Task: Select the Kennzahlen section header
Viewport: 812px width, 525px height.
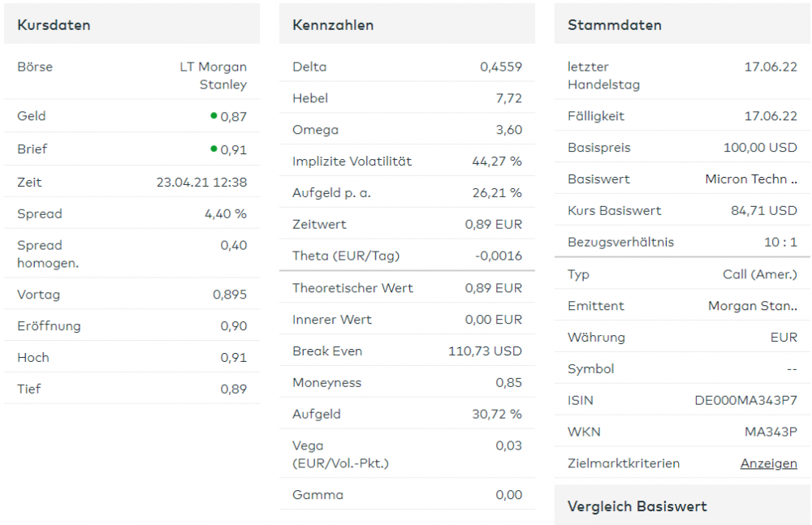Action: tap(333, 24)
